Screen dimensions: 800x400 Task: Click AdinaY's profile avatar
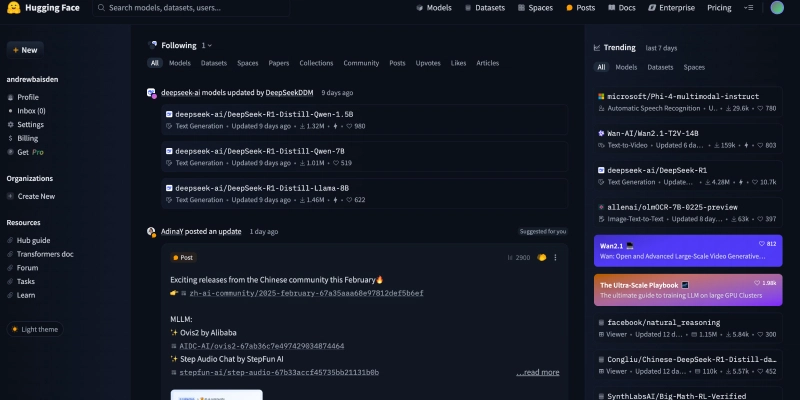pos(152,231)
